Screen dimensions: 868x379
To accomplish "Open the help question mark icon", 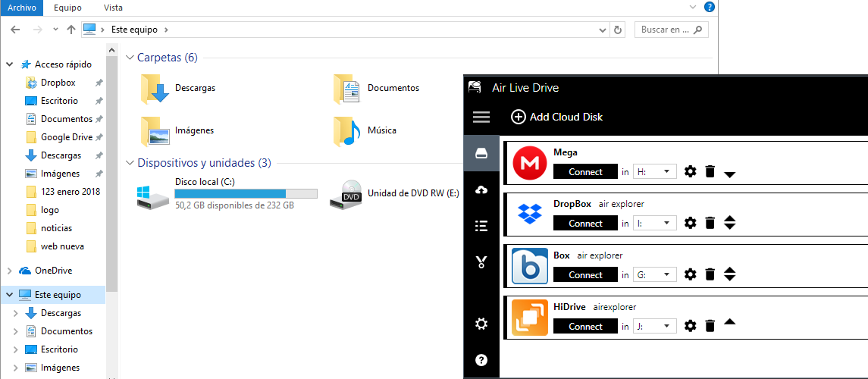I will click(481, 360).
